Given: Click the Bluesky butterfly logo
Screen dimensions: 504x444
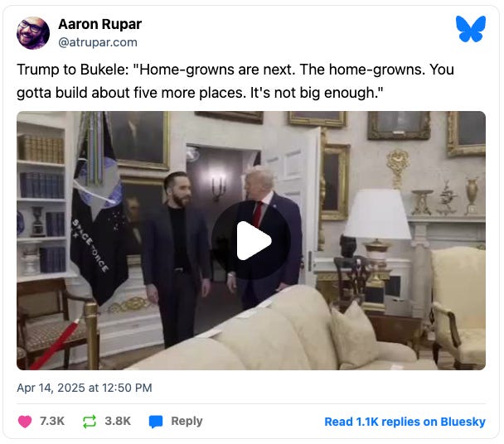Looking at the screenshot, I should (x=471, y=29).
